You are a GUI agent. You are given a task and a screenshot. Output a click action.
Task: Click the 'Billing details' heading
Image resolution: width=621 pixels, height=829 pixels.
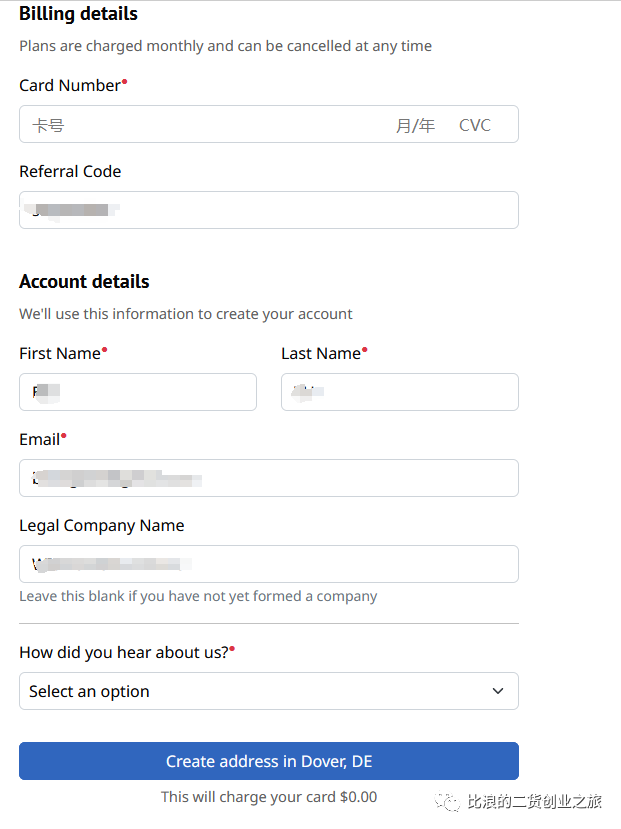point(78,14)
